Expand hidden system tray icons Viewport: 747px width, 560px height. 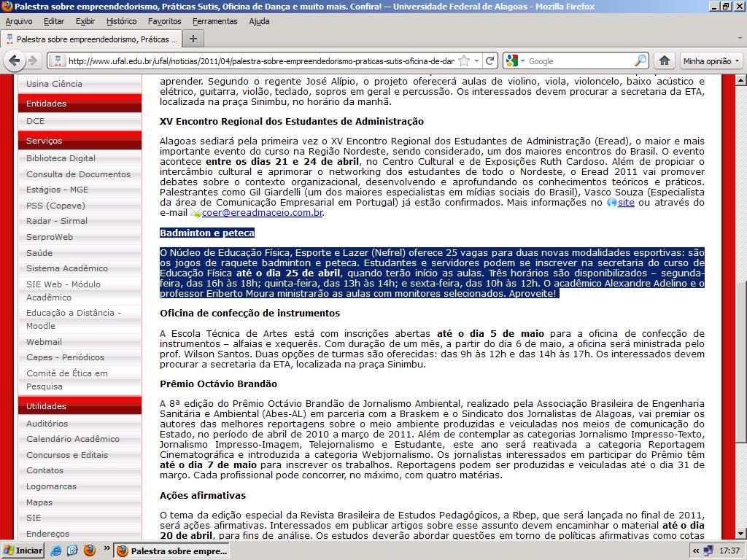pos(696,551)
